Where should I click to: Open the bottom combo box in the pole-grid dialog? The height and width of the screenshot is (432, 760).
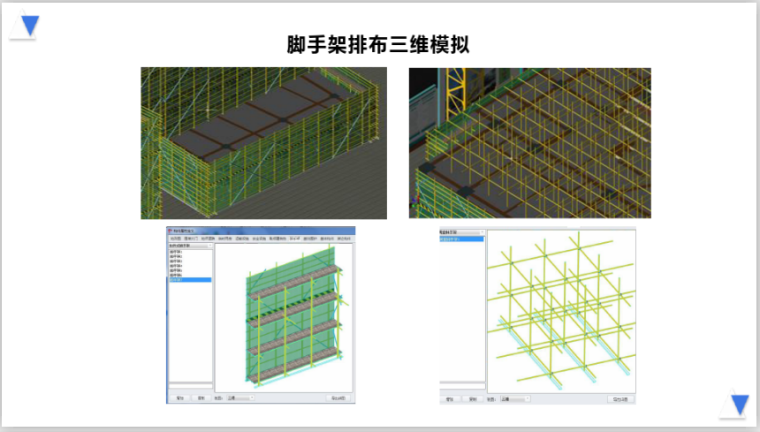tap(515, 399)
